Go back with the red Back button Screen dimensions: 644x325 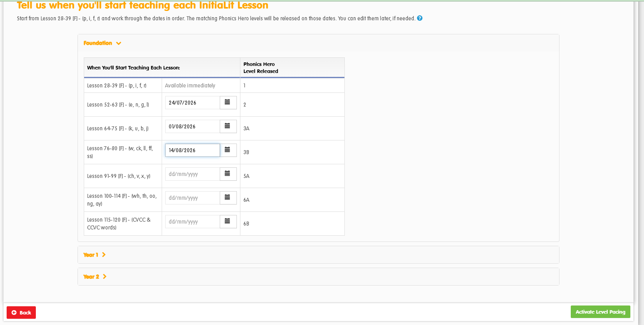click(21, 313)
